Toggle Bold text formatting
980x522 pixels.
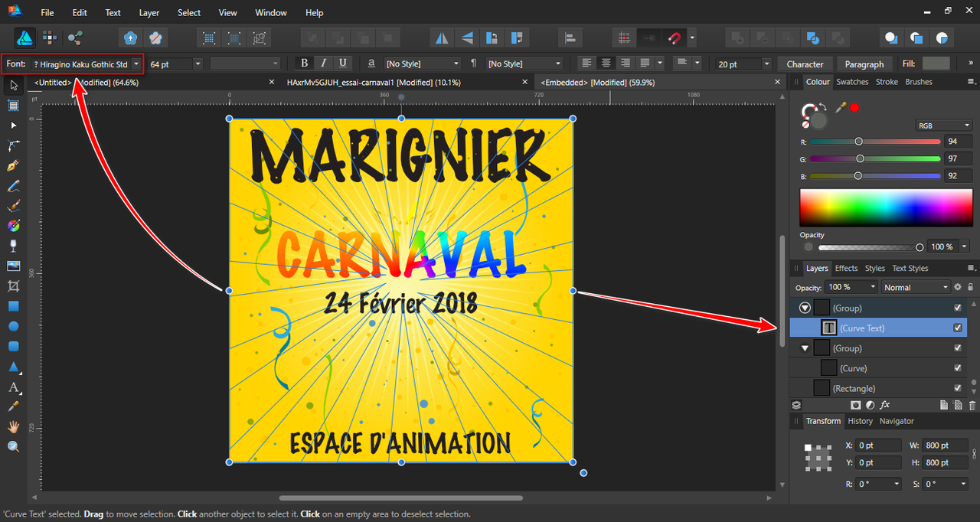[304, 64]
